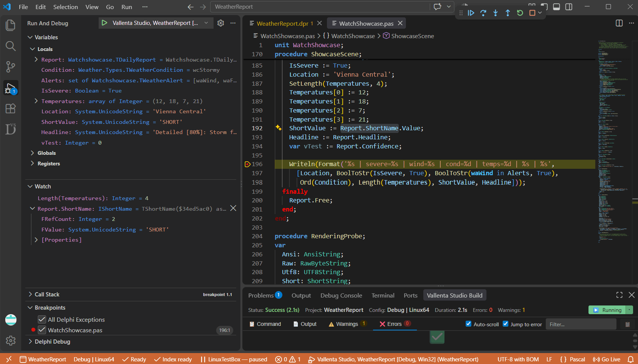Expand the Delphi Debug section

tap(30, 341)
